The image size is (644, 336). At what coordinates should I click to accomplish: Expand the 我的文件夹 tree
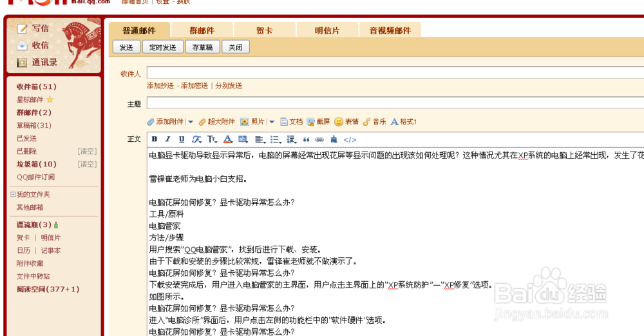click(x=13, y=195)
